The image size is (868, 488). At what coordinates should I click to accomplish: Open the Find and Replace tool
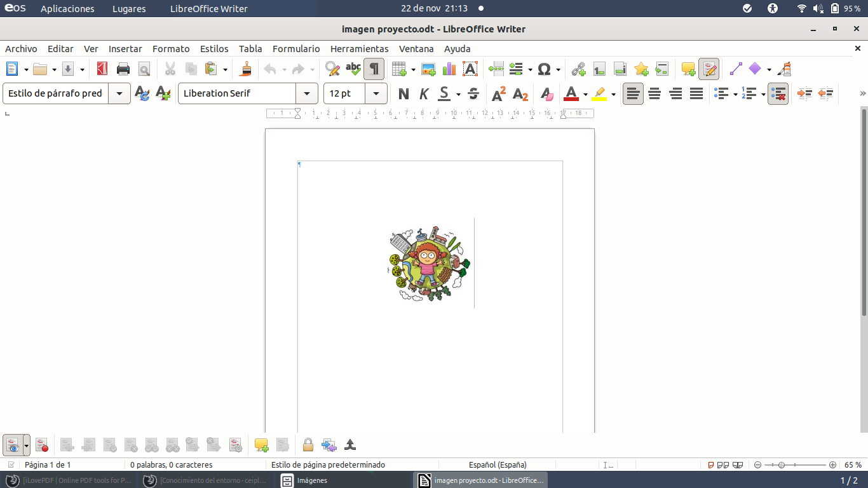(x=331, y=69)
